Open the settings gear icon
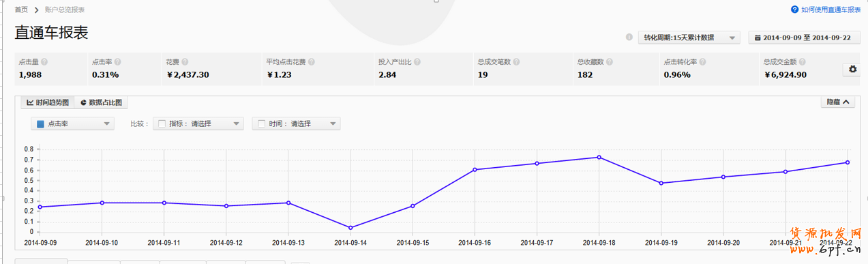 coord(852,70)
